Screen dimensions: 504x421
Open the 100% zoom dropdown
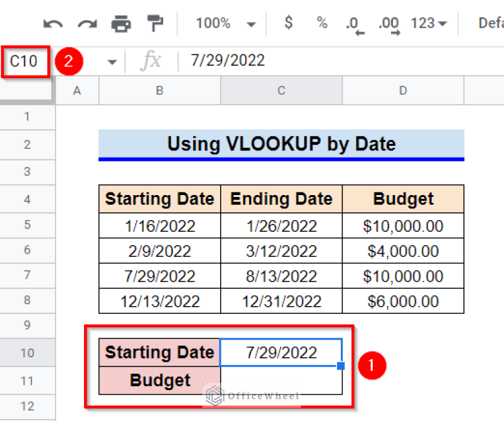pyautogui.click(x=225, y=24)
